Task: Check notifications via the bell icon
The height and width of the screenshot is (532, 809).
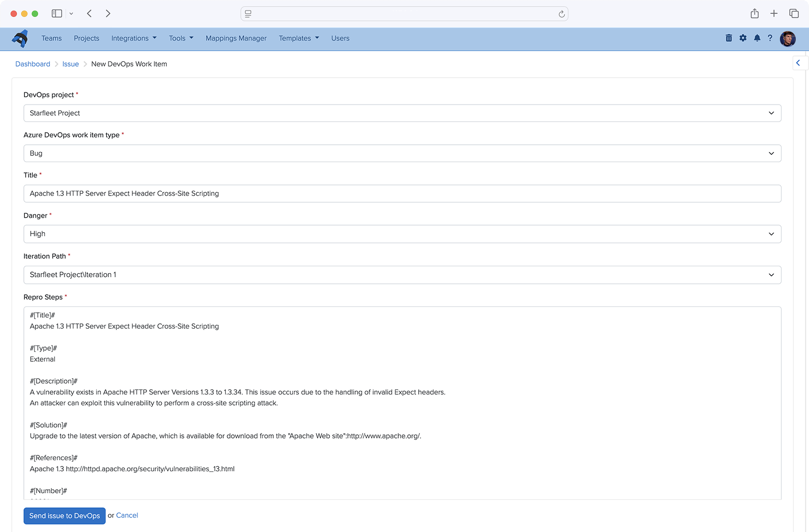Action: [x=757, y=38]
